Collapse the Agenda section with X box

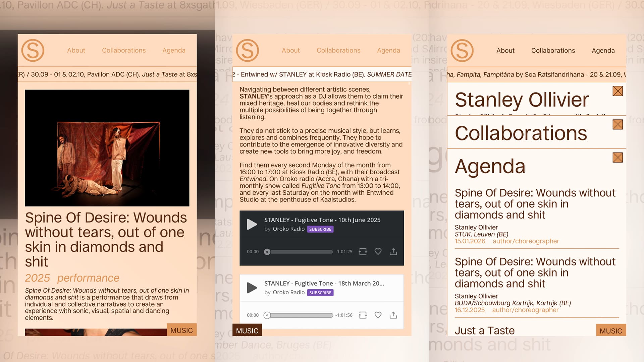pos(618,158)
